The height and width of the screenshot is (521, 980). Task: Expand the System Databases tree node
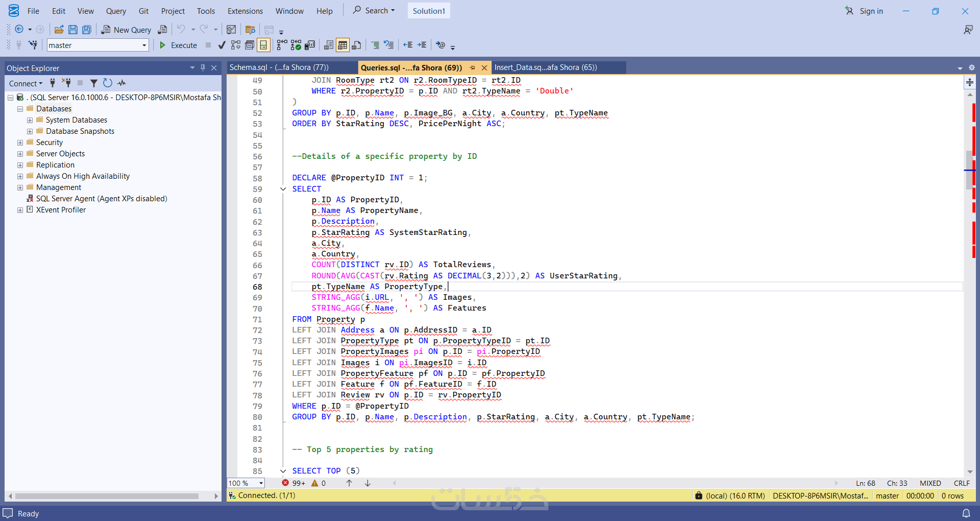[x=30, y=120]
